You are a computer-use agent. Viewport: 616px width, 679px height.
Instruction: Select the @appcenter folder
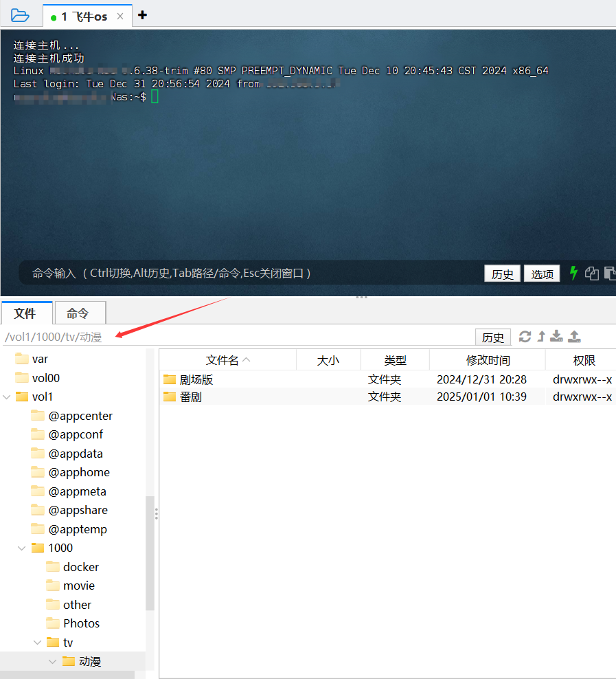72,416
